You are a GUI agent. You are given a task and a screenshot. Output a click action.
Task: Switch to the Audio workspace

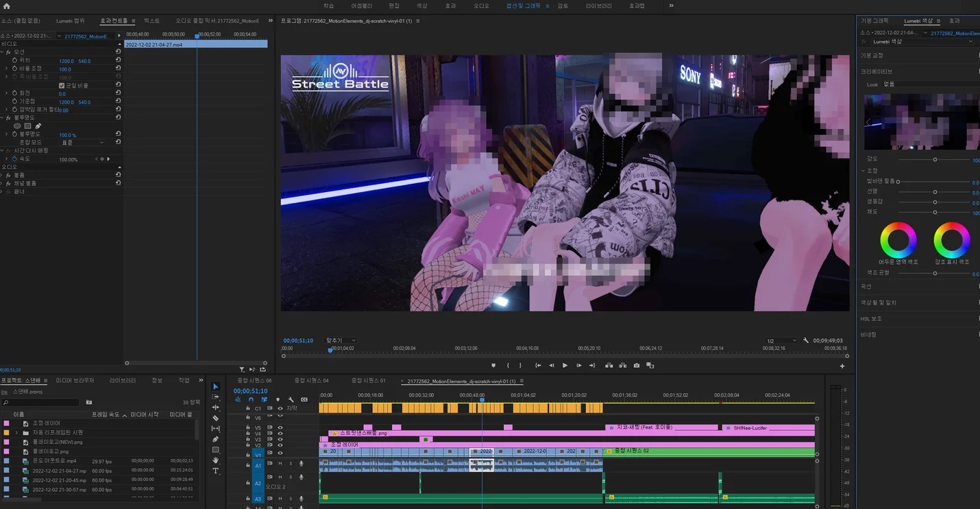481,5
